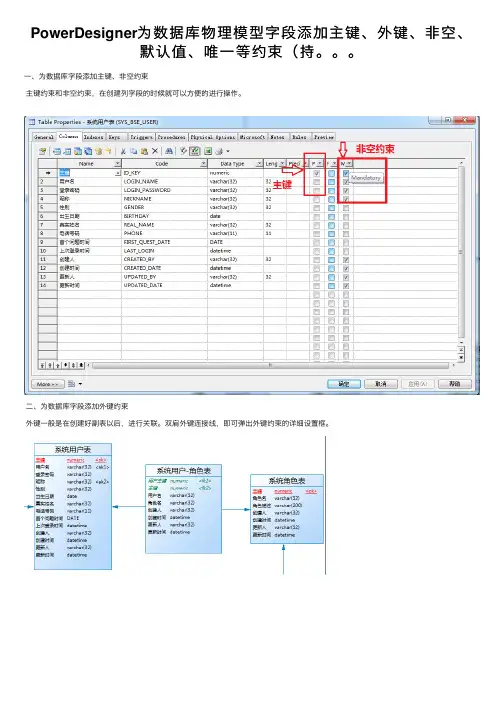Image resolution: width=504 pixels, height=713 pixels.
Task: Click the Delete X icon in the toolbar
Action: pos(155,151)
